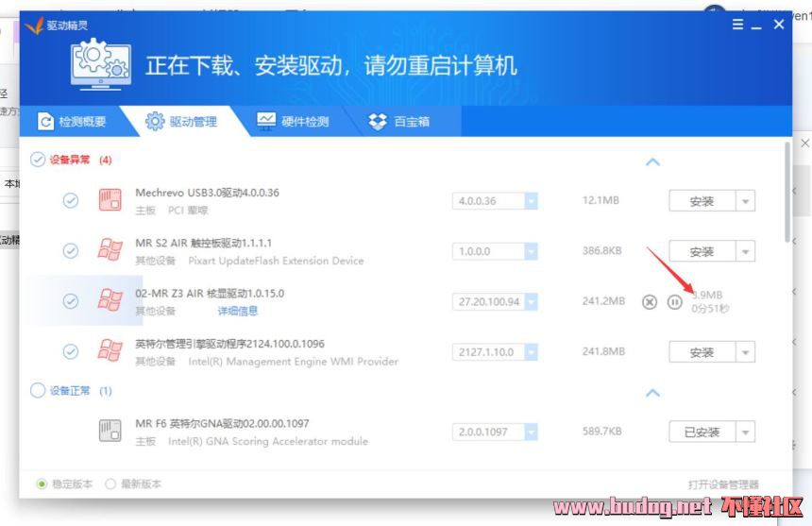
Task: Open version dropdown 4.0.0.36
Action: coord(531,201)
